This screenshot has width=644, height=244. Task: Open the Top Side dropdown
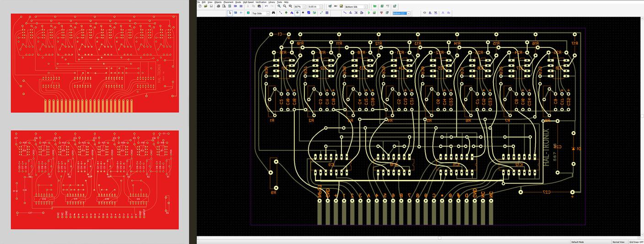coord(268,13)
